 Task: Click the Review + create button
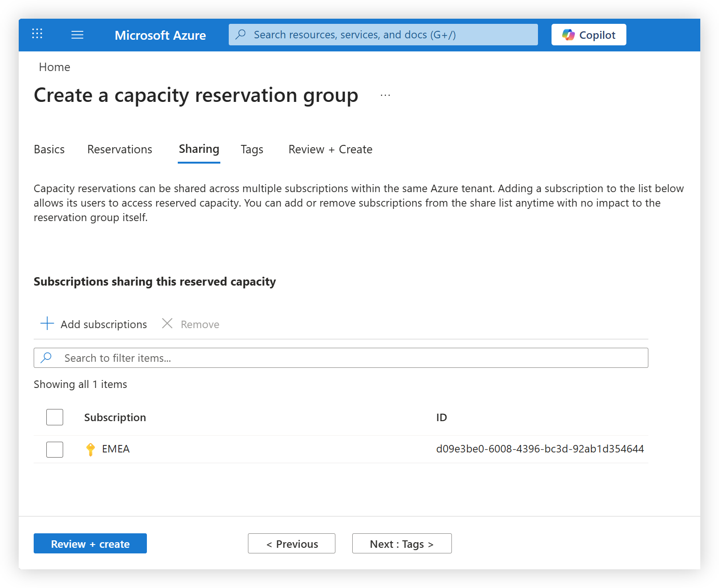coord(90,544)
